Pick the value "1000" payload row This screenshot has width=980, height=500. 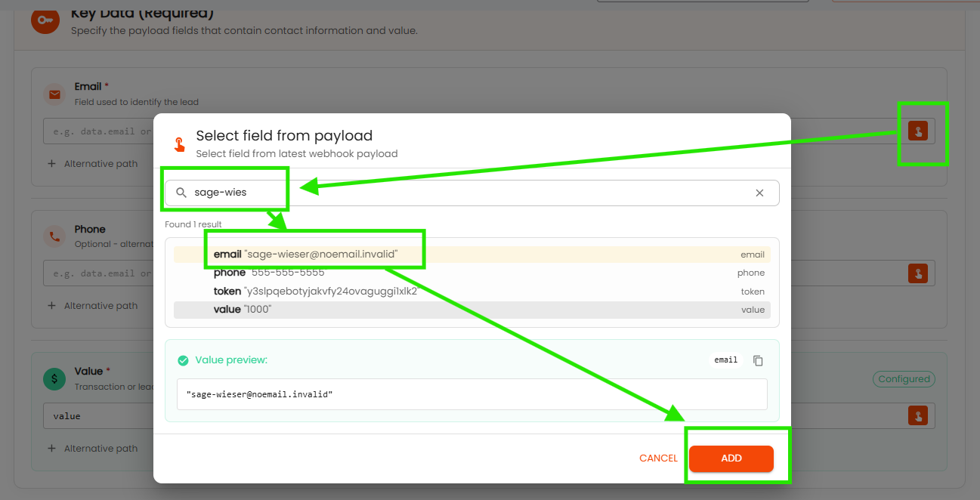471,310
